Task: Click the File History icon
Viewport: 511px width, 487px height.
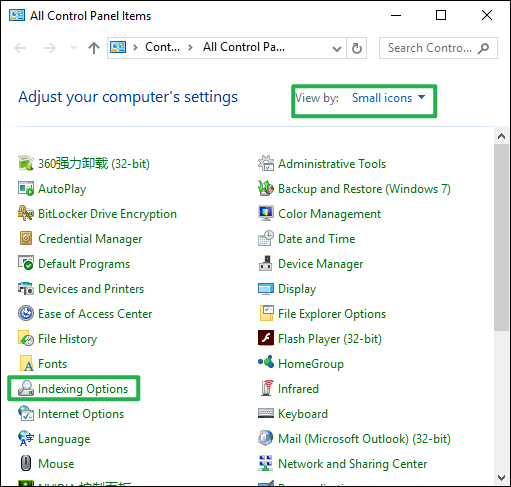Action: click(26, 339)
